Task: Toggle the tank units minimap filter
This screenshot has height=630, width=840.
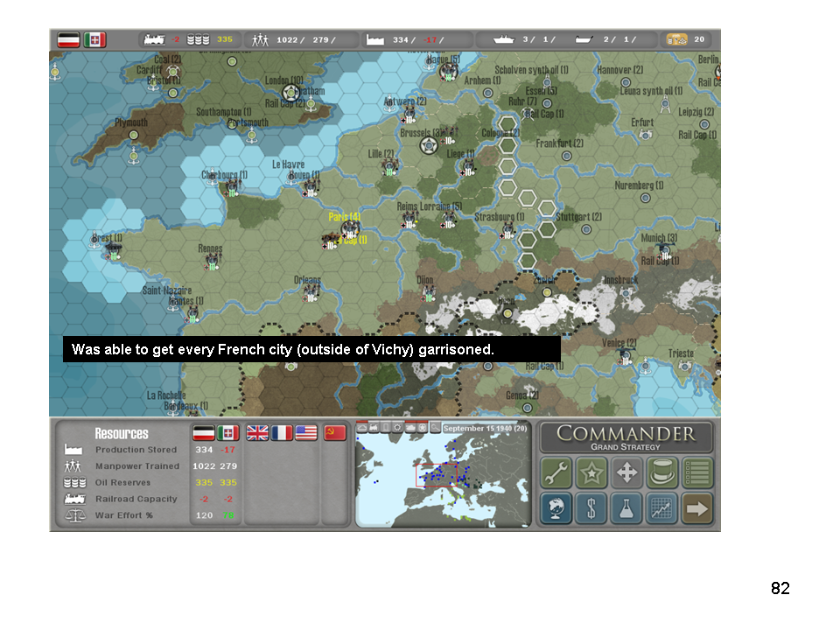Action: pyautogui.click(x=410, y=428)
